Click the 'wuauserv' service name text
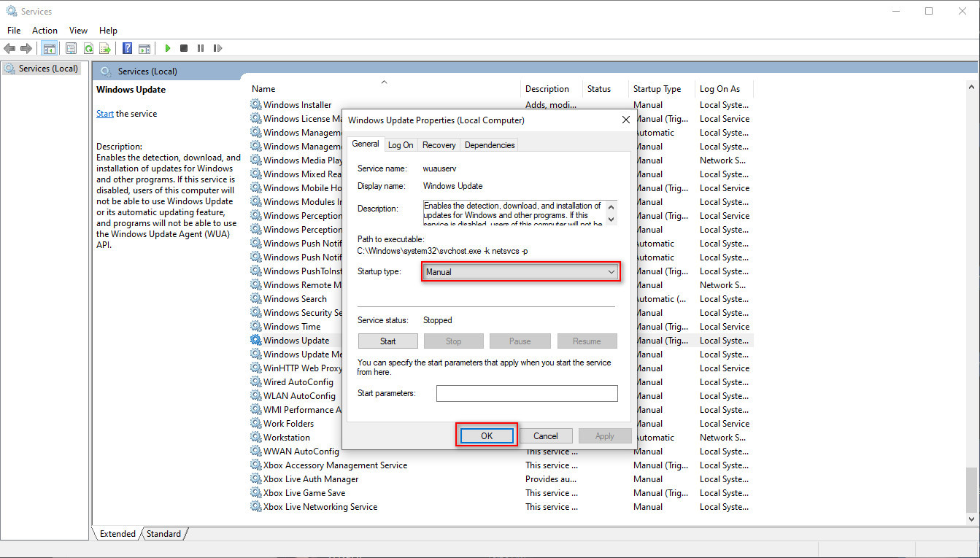The width and height of the screenshot is (980, 558). pos(439,168)
